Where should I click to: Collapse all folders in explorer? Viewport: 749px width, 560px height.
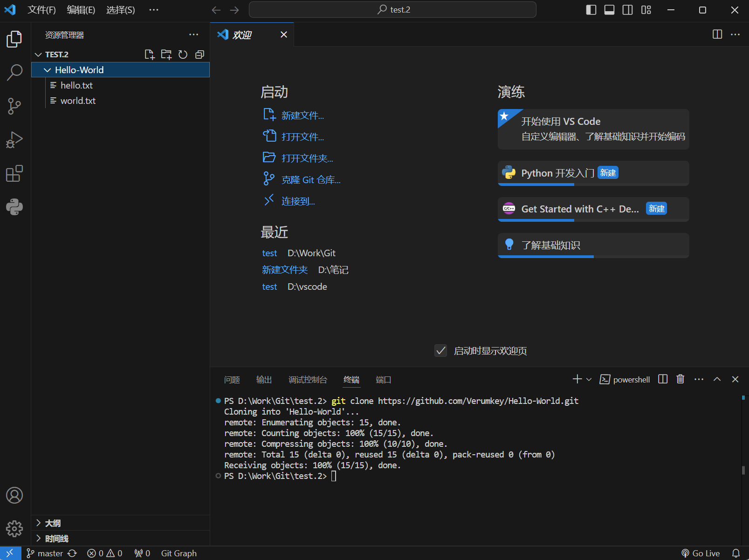click(199, 55)
